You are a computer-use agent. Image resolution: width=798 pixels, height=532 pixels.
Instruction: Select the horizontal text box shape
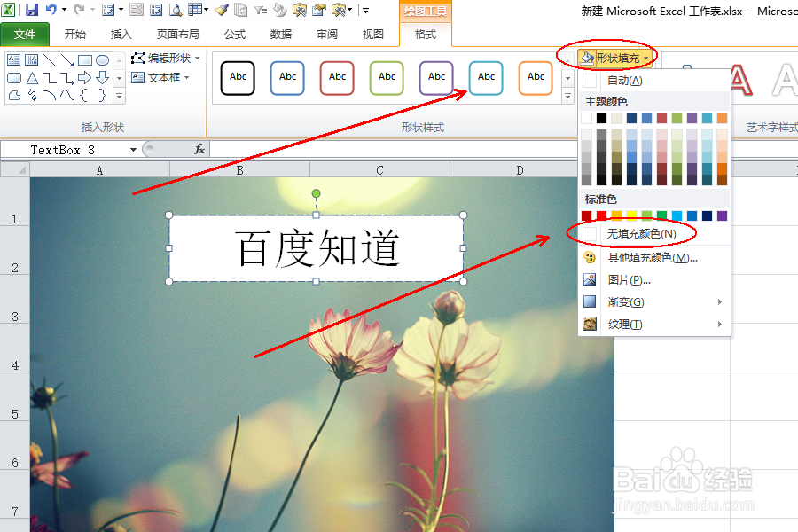click(x=13, y=60)
